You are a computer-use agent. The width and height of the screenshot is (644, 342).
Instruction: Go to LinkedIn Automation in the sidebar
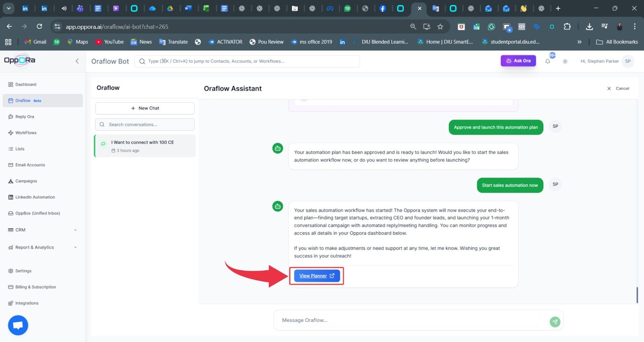[35, 197]
